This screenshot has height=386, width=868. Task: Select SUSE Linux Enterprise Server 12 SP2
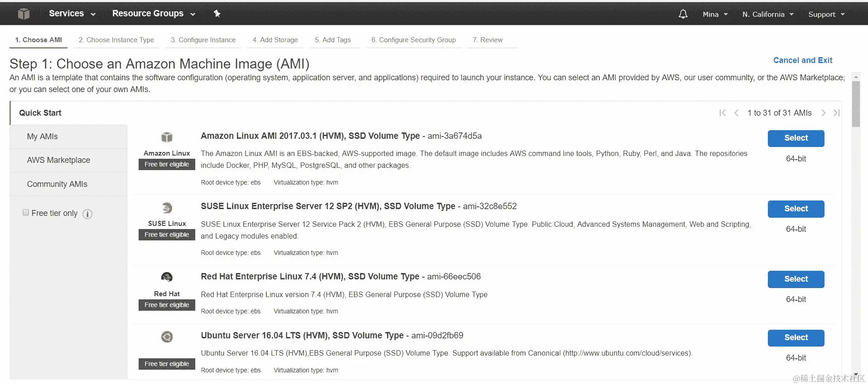click(796, 209)
